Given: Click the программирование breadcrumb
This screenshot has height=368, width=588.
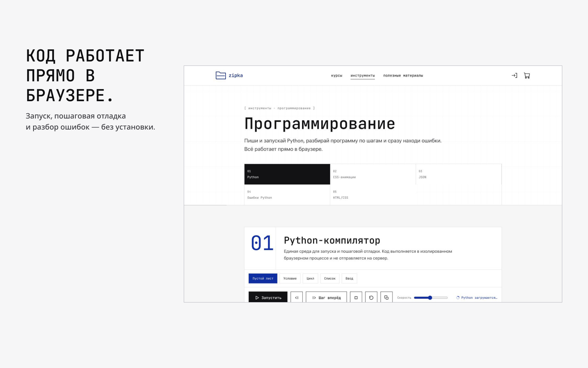Looking at the screenshot, I should 294,108.
